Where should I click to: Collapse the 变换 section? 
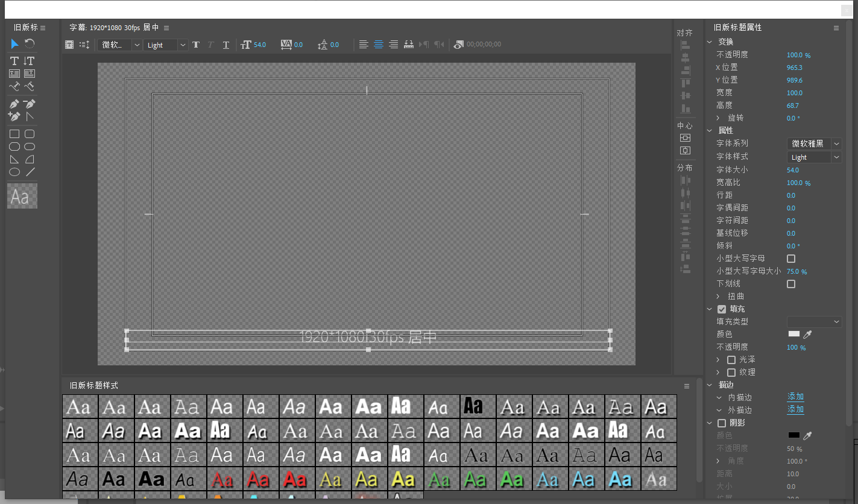pos(710,42)
